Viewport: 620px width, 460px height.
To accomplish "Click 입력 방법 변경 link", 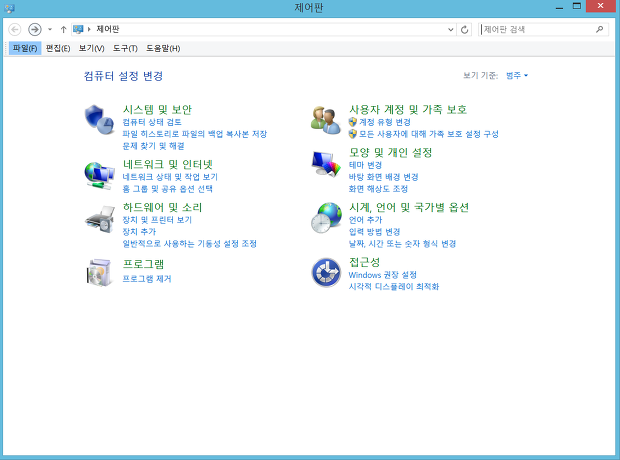I will tap(374, 231).
